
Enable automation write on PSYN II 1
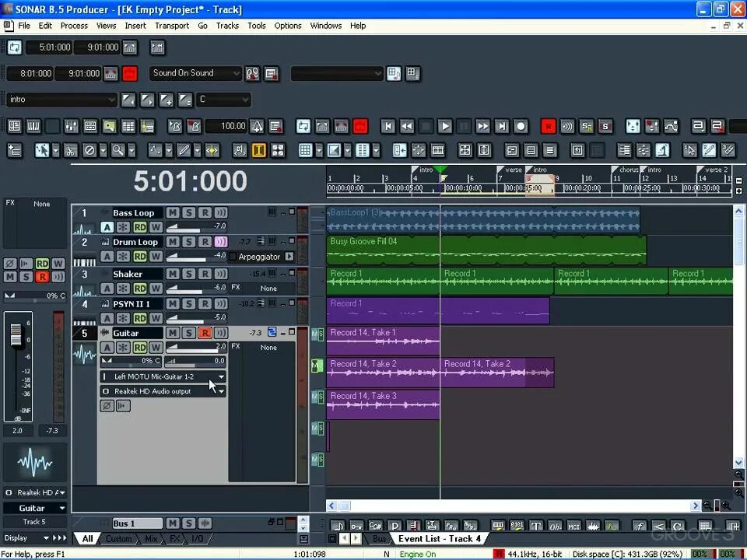point(156,318)
